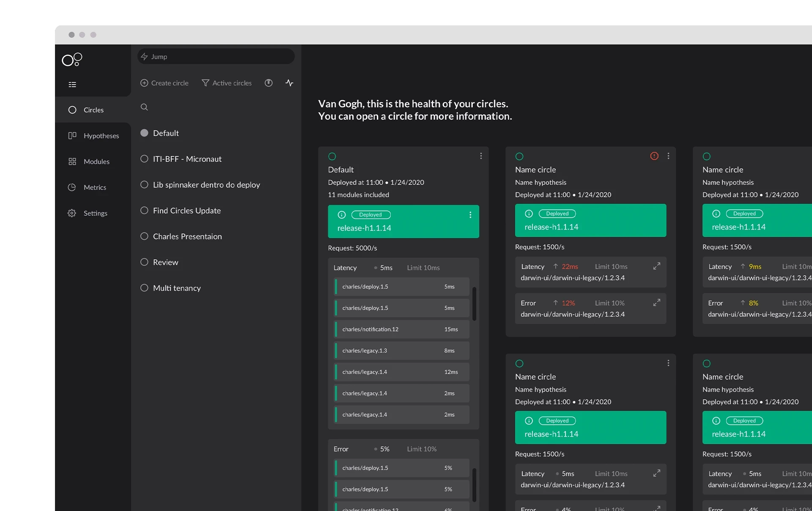The image size is (812, 511).
Task: Click the search magnifier icon
Action: tap(144, 107)
